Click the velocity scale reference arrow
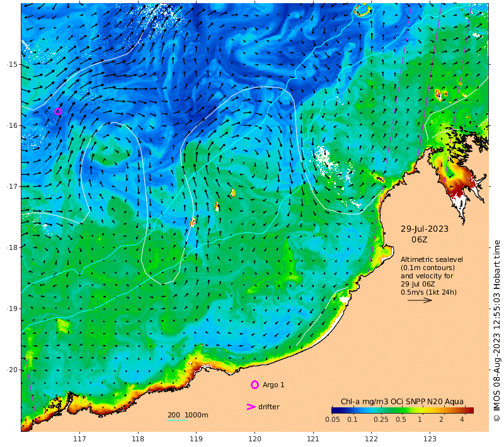The width and height of the screenshot is (504, 447). pos(420,300)
